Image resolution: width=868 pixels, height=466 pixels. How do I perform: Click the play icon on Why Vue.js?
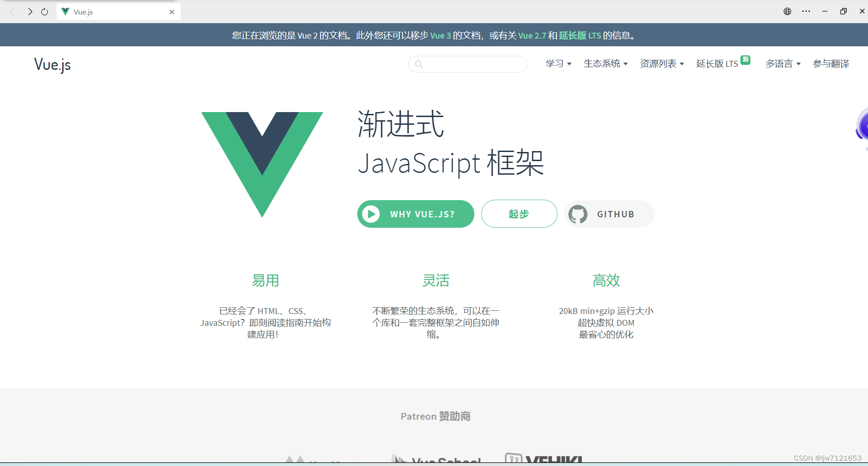coord(371,214)
